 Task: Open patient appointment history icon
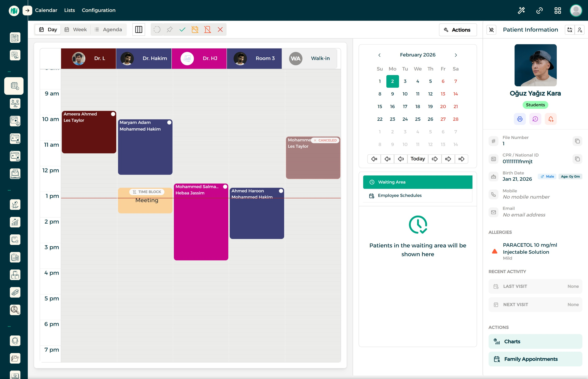tap(535, 119)
